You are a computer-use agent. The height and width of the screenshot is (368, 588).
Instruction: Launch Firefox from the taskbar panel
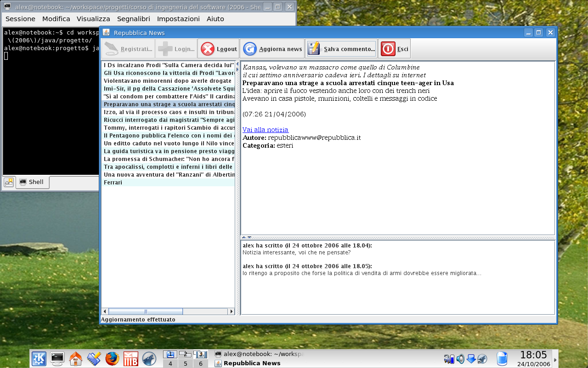click(112, 358)
